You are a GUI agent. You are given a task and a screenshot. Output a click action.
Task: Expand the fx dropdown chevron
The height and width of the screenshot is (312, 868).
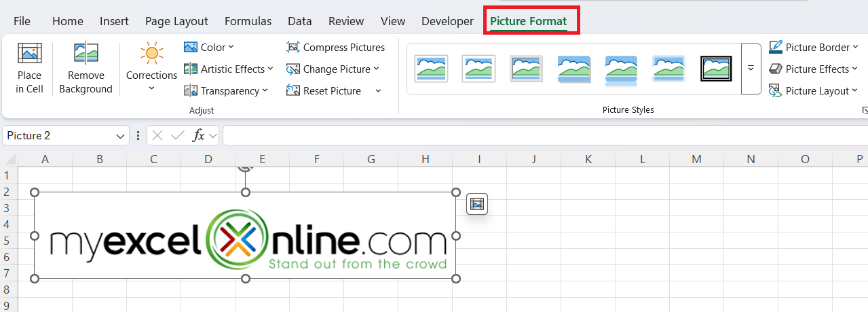pyautogui.click(x=212, y=136)
